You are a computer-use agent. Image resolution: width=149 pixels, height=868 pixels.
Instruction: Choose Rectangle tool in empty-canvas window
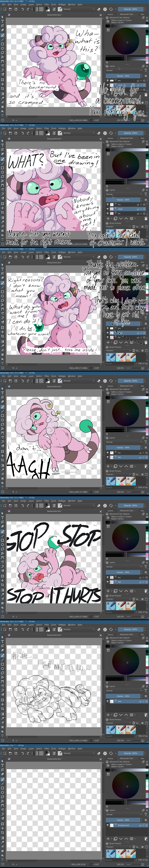coord(3,788)
